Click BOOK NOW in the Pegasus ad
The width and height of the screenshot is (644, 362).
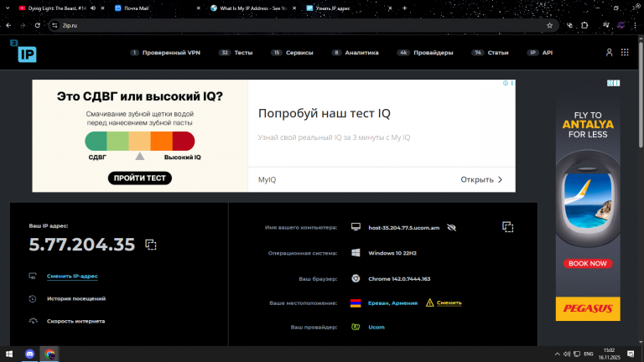click(x=588, y=263)
